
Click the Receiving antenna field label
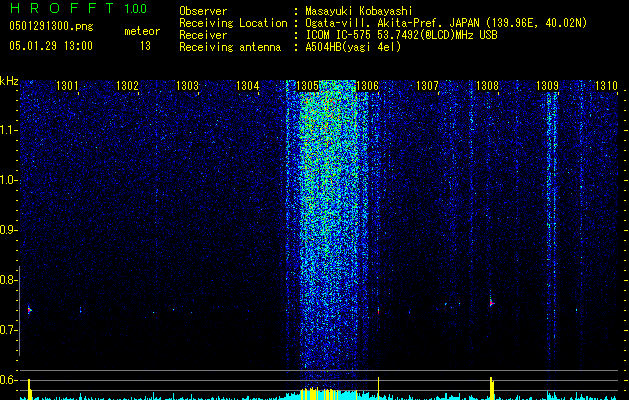230,47
